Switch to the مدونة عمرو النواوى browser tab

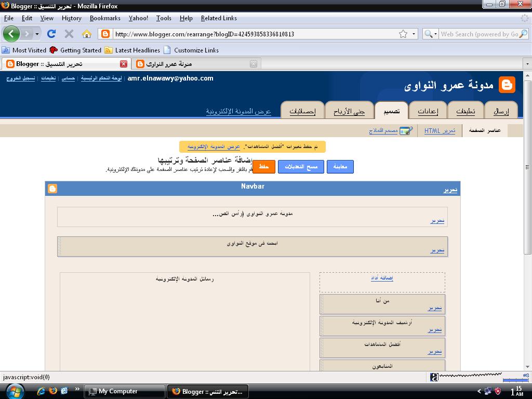(196, 64)
